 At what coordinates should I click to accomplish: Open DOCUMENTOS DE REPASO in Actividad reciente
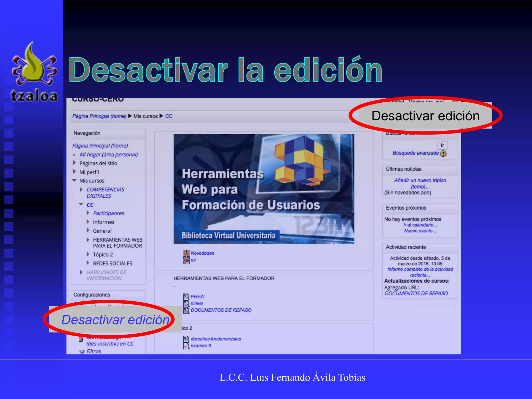[x=416, y=294]
